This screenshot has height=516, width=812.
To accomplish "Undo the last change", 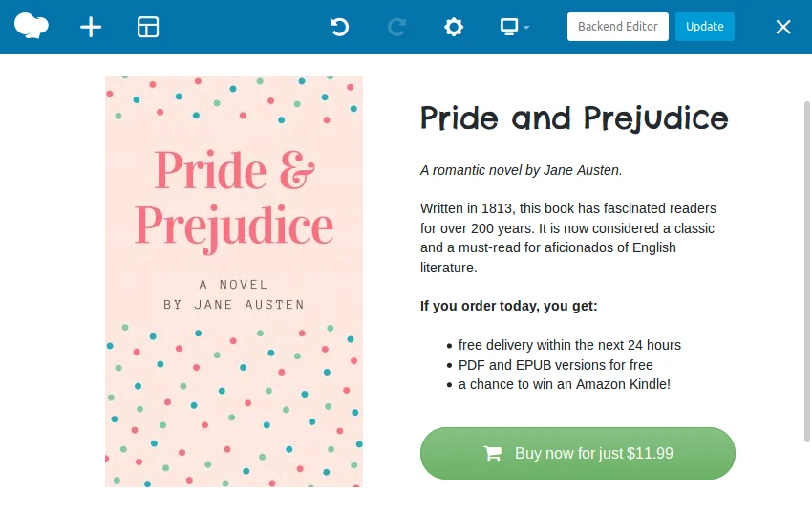I will [340, 27].
